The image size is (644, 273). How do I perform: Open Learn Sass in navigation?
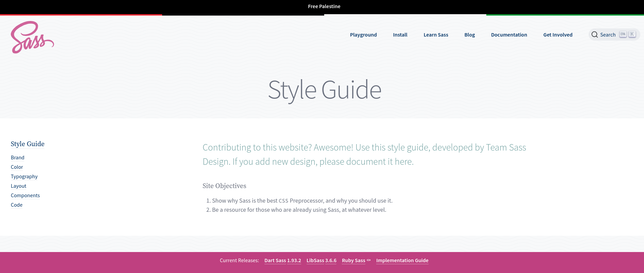tap(436, 35)
